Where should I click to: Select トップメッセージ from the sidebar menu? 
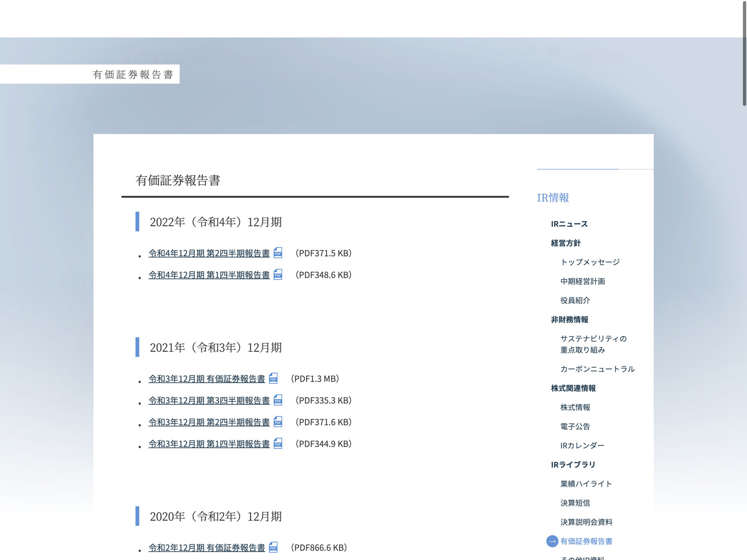(x=590, y=262)
